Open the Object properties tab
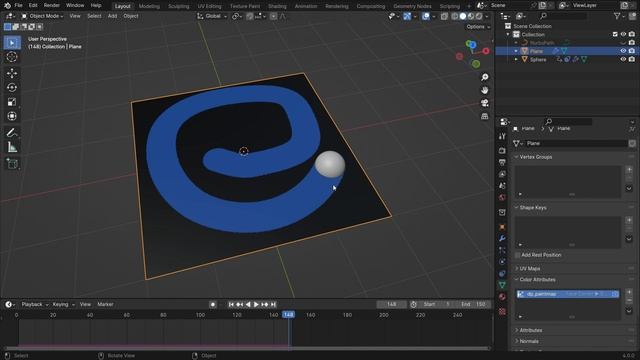 [502, 227]
